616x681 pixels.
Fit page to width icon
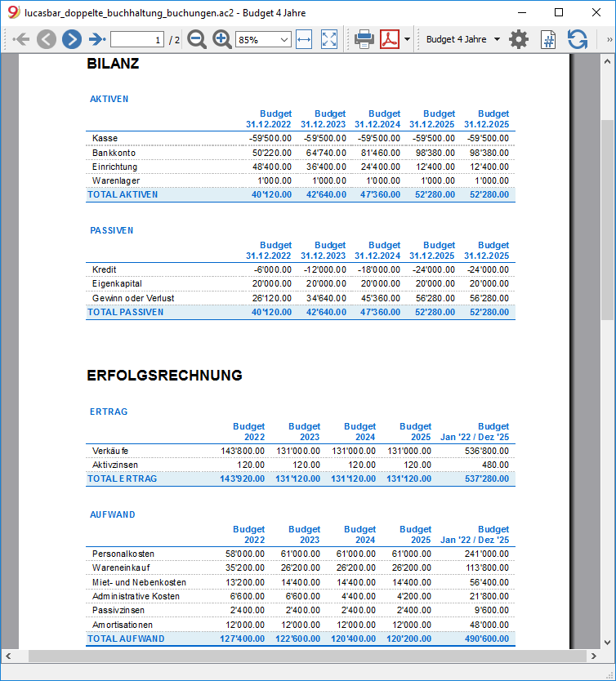tap(304, 39)
